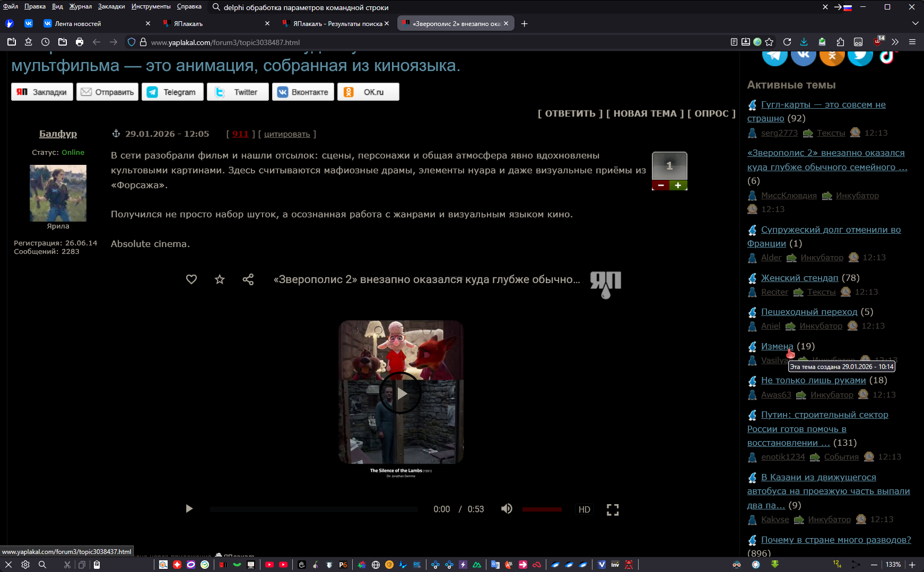924x572 pixels.
Task: Close the «Зверополис 2» tab
Action: (506, 23)
